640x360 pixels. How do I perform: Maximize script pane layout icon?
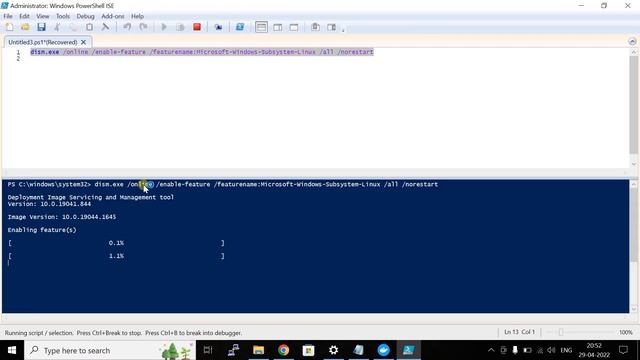294,27
